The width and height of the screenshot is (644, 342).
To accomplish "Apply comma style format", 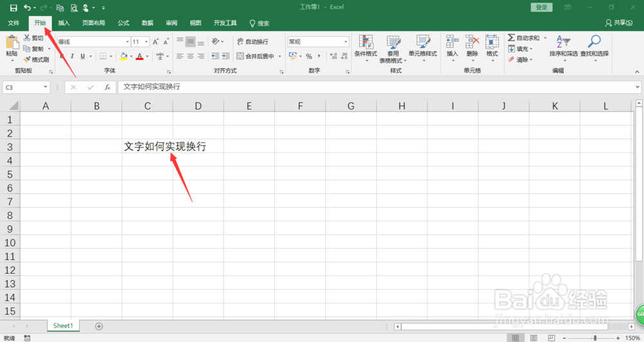I will [319, 56].
